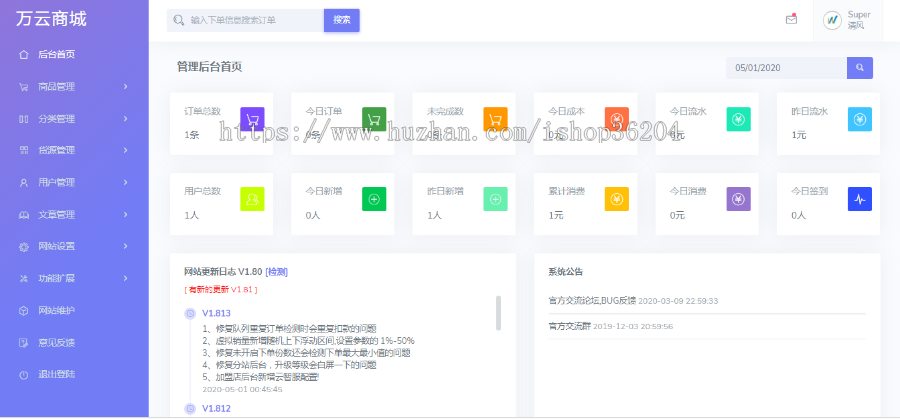Click the green plus icon on 今日新增 card

(x=374, y=199)
